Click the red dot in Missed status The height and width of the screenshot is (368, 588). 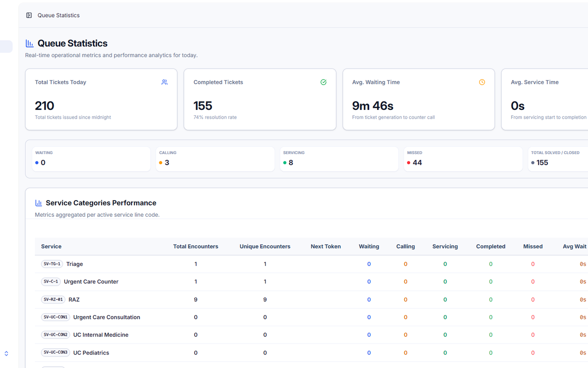[409, 163]
